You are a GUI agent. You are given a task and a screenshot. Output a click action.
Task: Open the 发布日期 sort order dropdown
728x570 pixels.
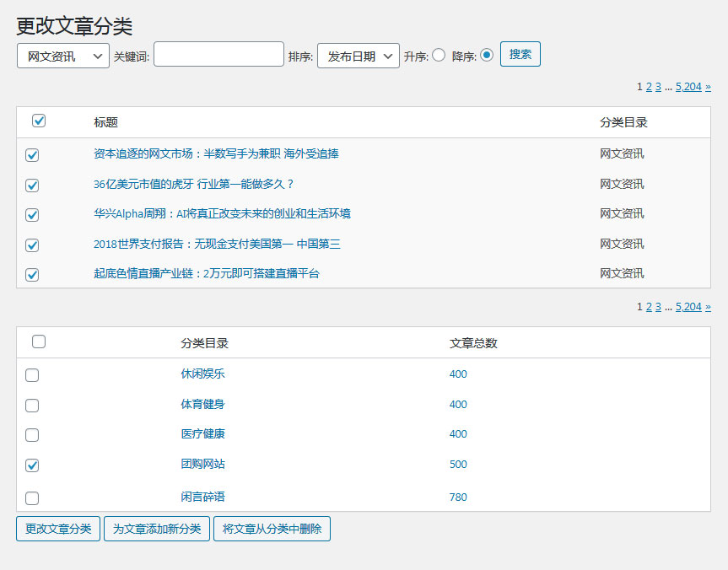(x=356, y=54)
